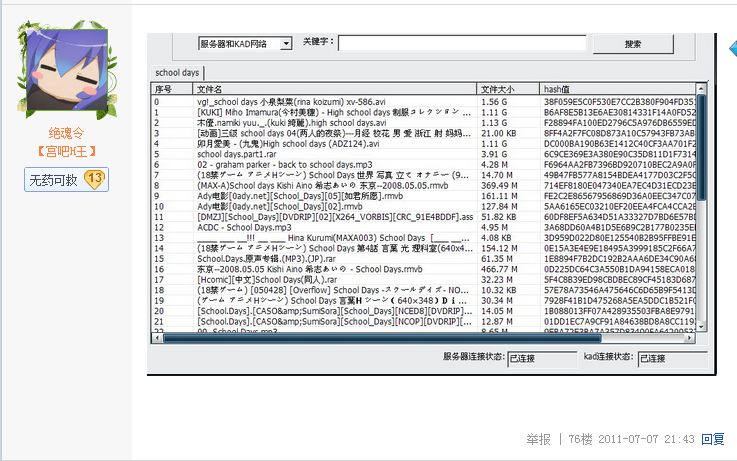Click hash starting with 7928F41B1D475268
The width and height of the screenshot is (737, 461).
click(x=619, y=301)
